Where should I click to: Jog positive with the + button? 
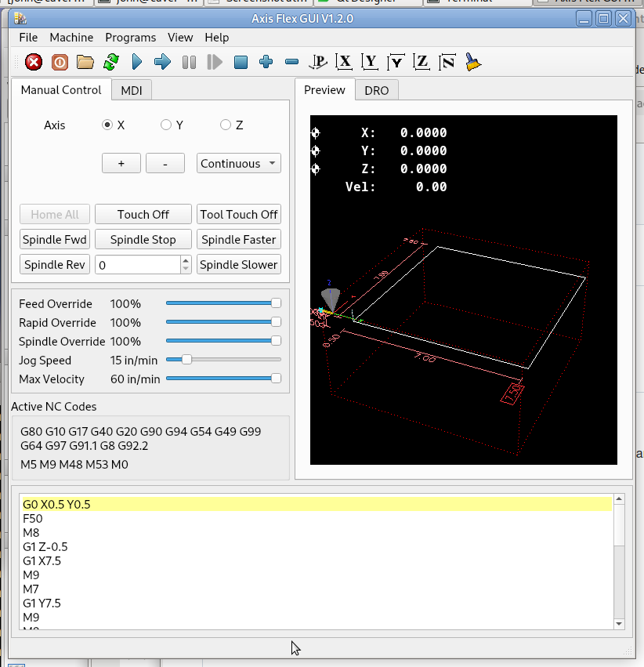(121, 163)
